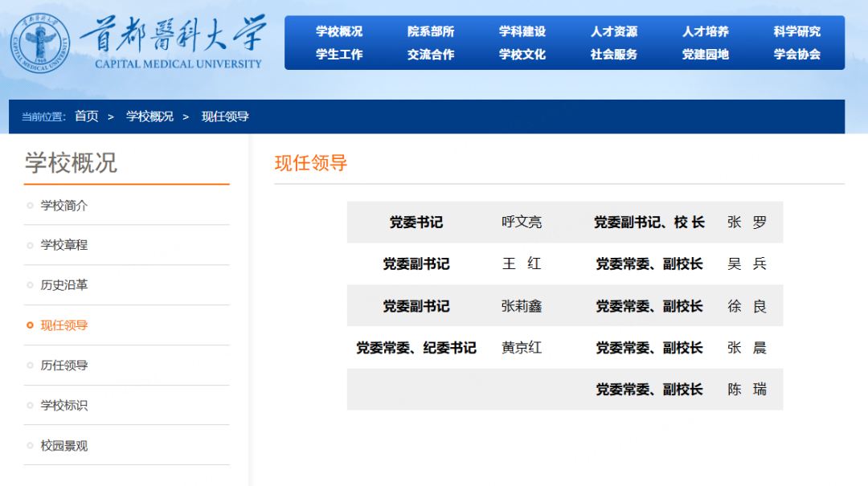The width and height of the screenshot is (868, 486).
Task: Open the 院系部所 navigation menu
Action: coord(431,31)
